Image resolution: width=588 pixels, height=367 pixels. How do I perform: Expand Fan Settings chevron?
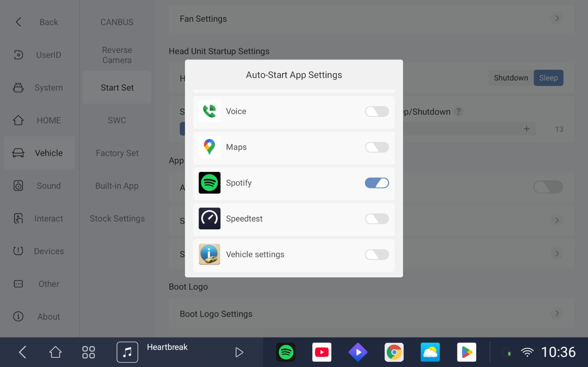coord(557,18)
